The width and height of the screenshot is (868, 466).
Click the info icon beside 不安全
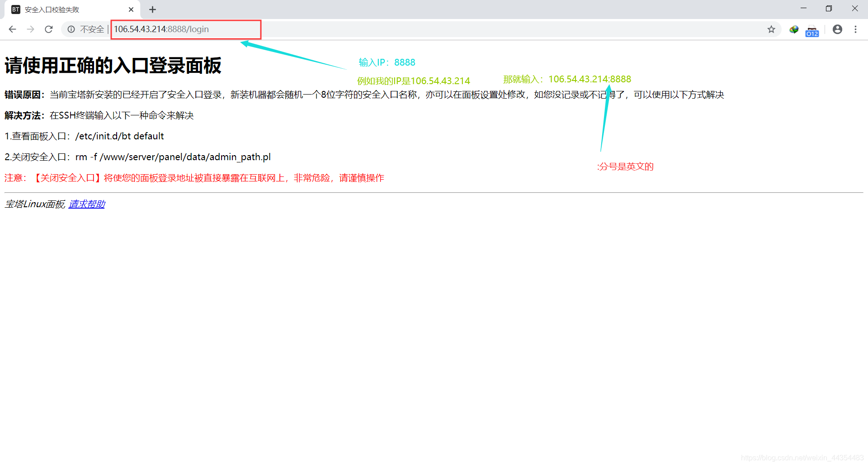coord(71,29)
